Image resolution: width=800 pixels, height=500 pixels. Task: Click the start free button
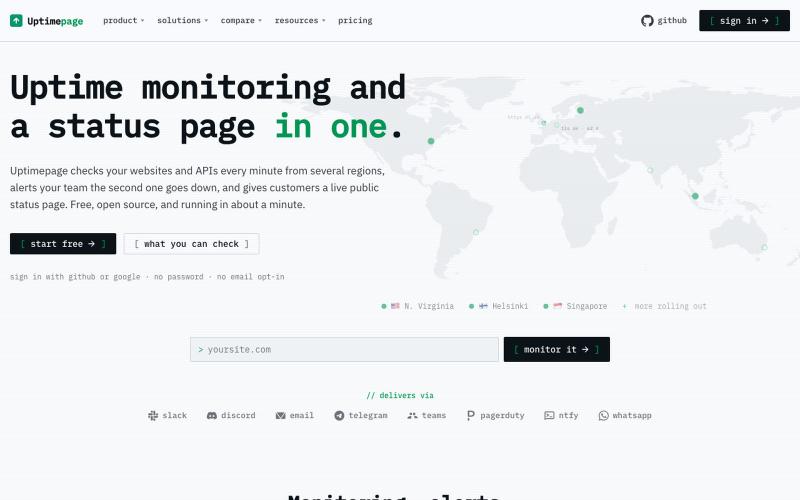click(63, 244)
